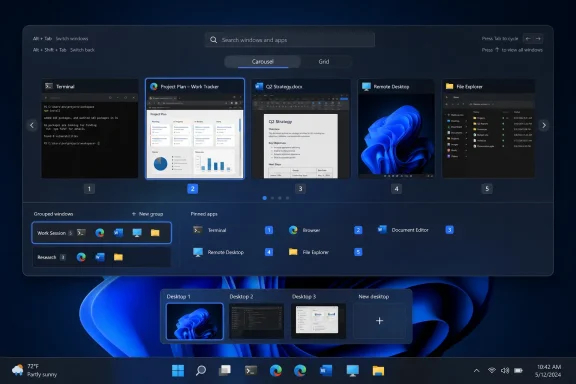Viewport: 576px width, 384px height.
Task: Launch Word from the taskbar
Action: coord(326,371)
